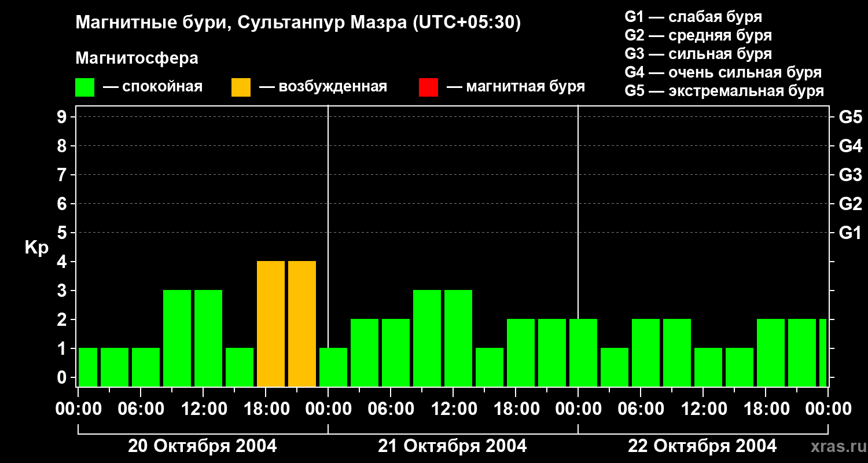
Task: Click the «Kp» axis title
Action: point(36,248)
